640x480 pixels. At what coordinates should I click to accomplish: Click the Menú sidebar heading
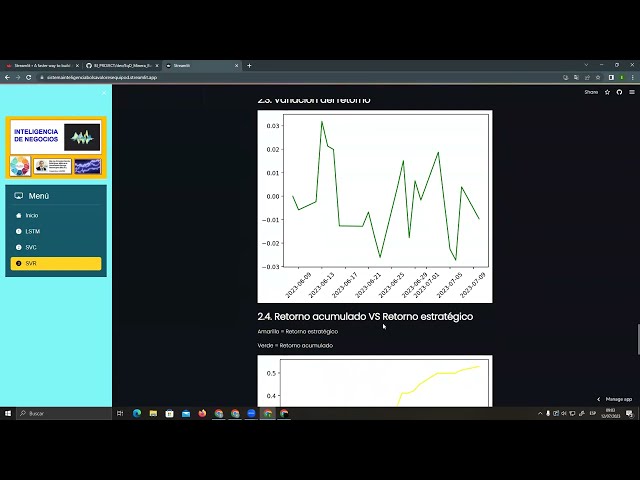pos(39,196)
